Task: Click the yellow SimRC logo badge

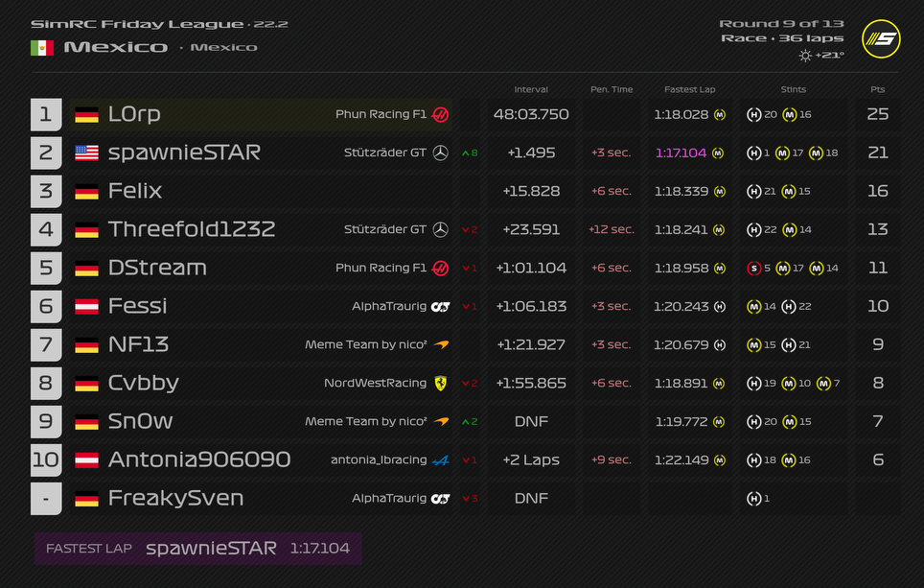Action: 881,39
